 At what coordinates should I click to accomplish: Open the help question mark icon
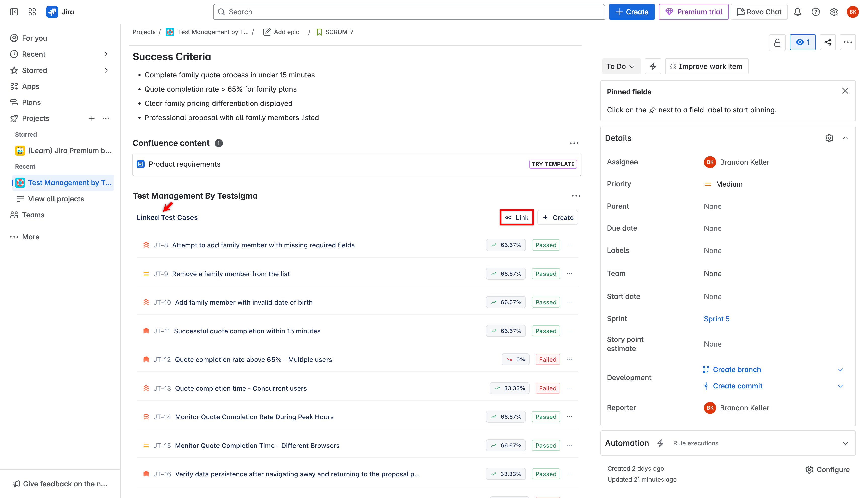(816, 12)
